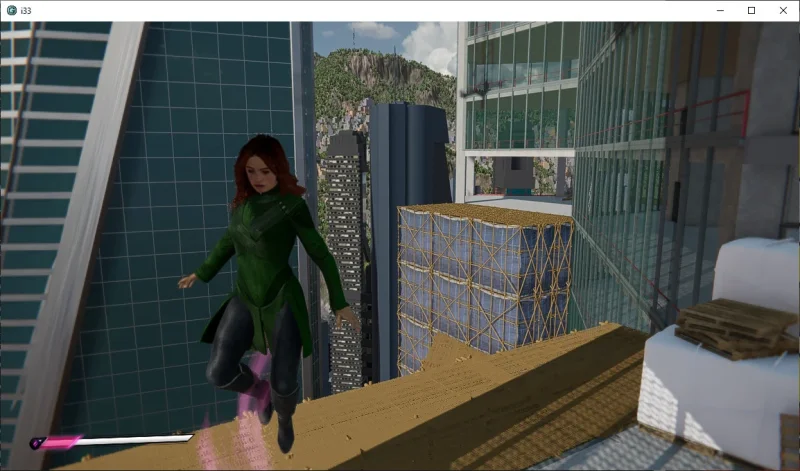Click the white cloud in the sky
Image resolution: width=800 pixels, height=471 pixels.
(432, 45)
